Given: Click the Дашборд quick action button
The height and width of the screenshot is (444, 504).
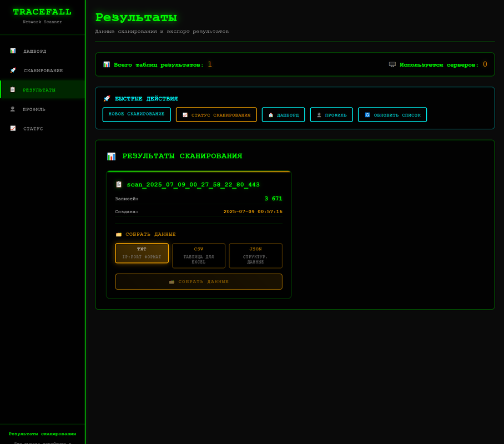Looking at the screenshot, I should pyautogui.click(x=283, y=114).
